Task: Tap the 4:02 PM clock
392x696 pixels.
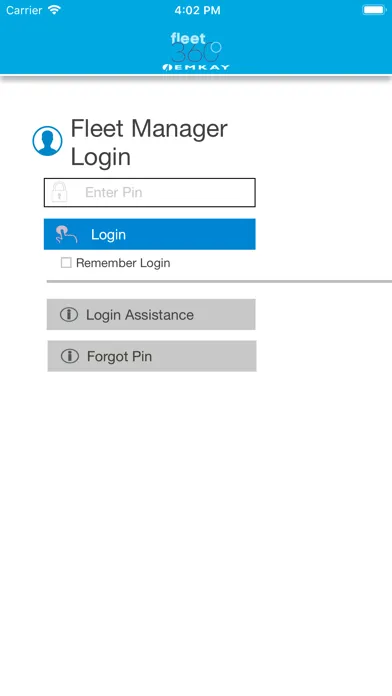Action: point(197,11)
